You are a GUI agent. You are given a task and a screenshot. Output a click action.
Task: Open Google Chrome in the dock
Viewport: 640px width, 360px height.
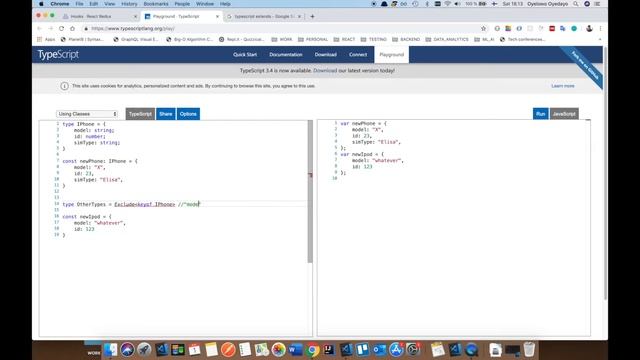click(312, 350)
